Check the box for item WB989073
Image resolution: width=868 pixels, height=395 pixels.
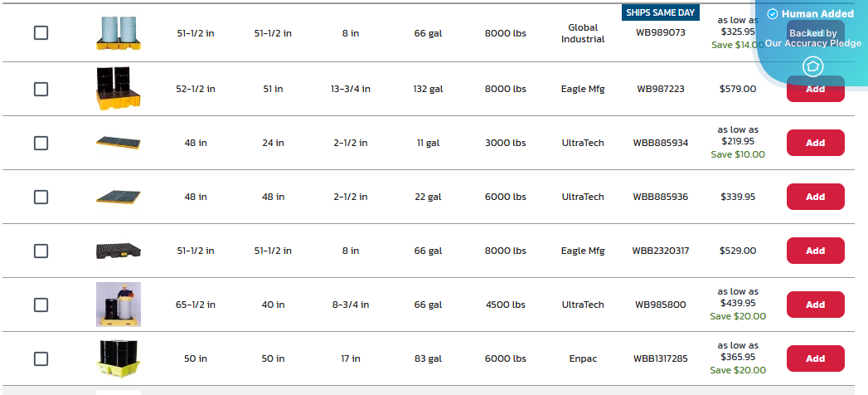[x=41, y=32]
